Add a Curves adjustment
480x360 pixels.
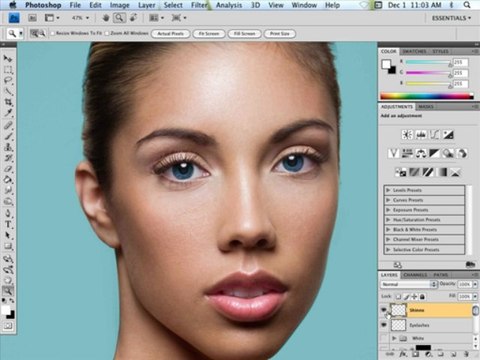point(435,135)
